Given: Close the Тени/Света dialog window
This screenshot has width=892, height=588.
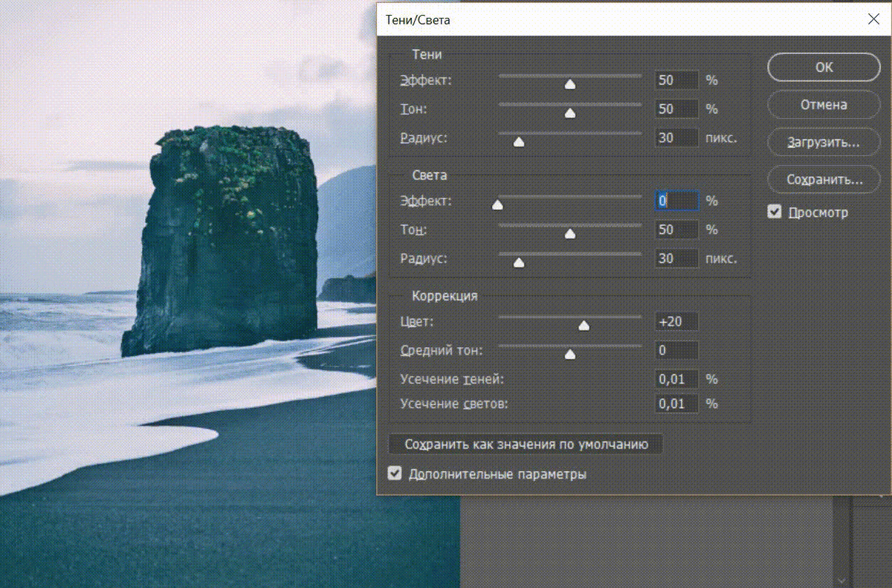Looking at the screenshot, I should [873, 20].
